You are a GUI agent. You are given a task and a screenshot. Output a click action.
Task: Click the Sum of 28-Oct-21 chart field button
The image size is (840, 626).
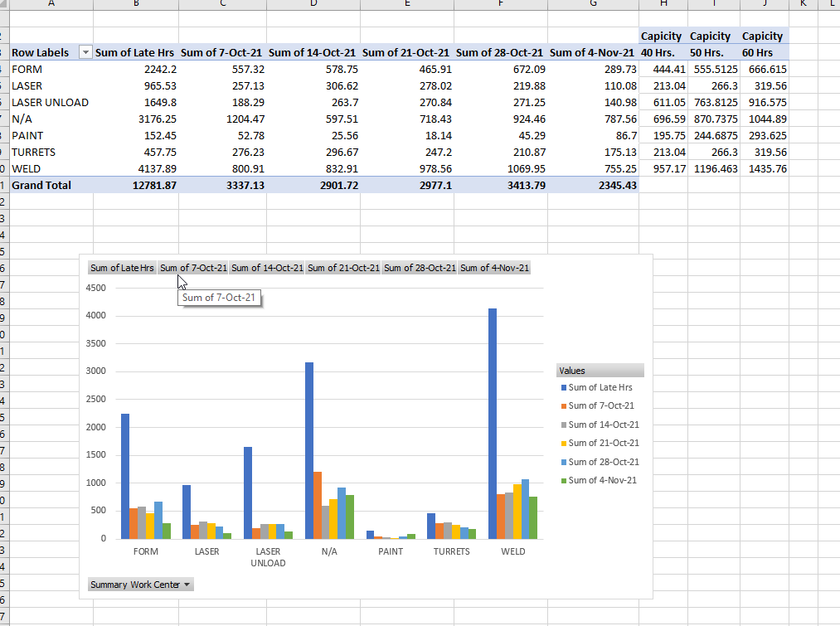[420, 267]
